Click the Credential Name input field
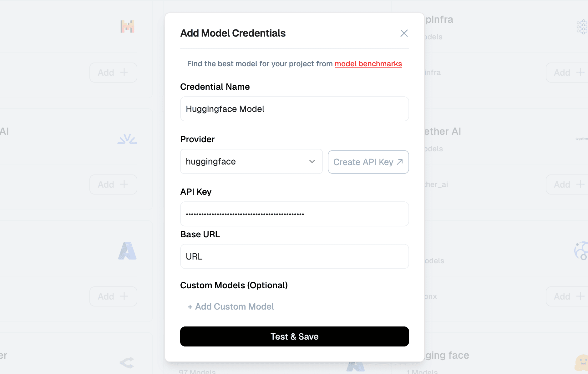Screen dimensions: 588x374 294,109
